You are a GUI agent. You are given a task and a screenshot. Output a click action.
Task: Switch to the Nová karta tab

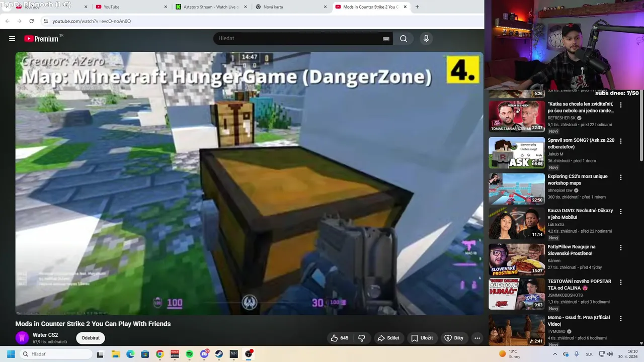pos(291,7)
